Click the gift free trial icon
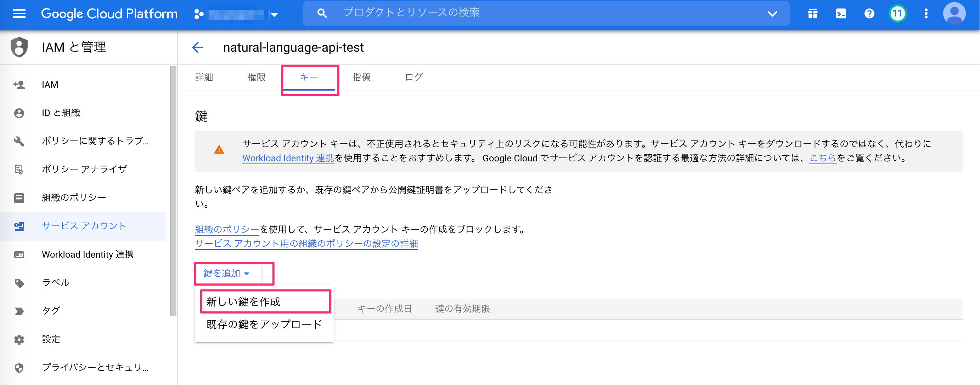This screenshot has width=980, height=385. [813, 14]
